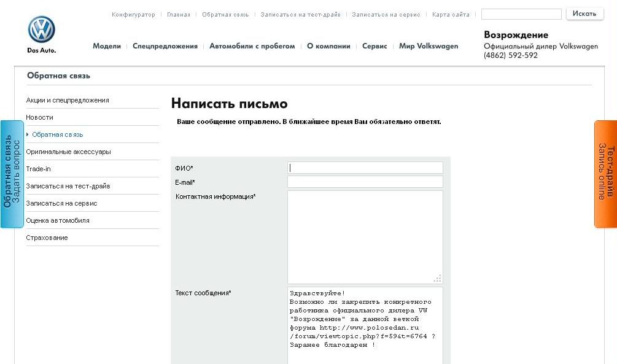The width and height of the screenshot is (617, 364).
Task: Select Мир Volkswagen in navigation
Action: tap(429, 46)
